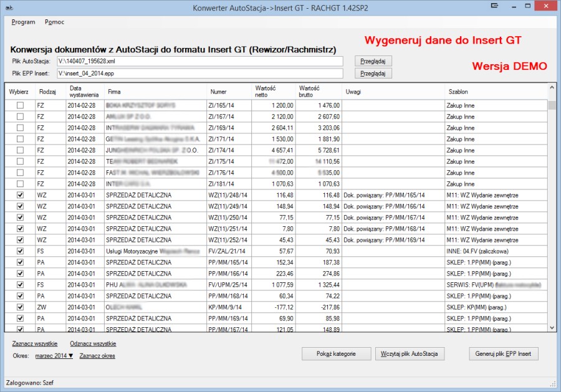Click the Numer column header
Screen dimensions: 561x392
point(229,92)
